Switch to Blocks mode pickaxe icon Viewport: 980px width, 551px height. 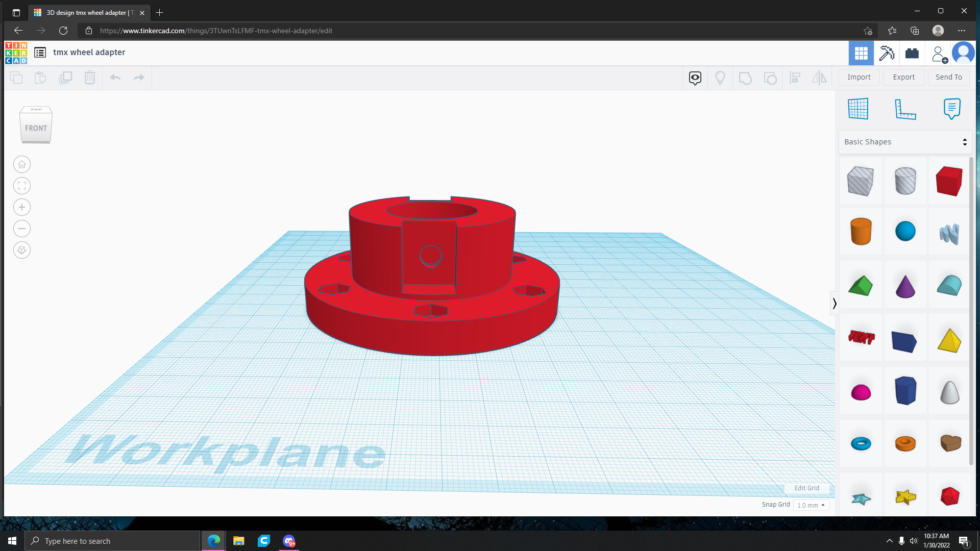[887, 53]
